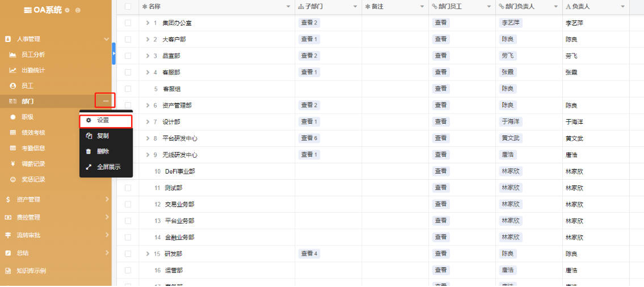Choose 复制 from the context menu
Image resolution: width=644 pixels, height=287 pixels.
point(106,136)
